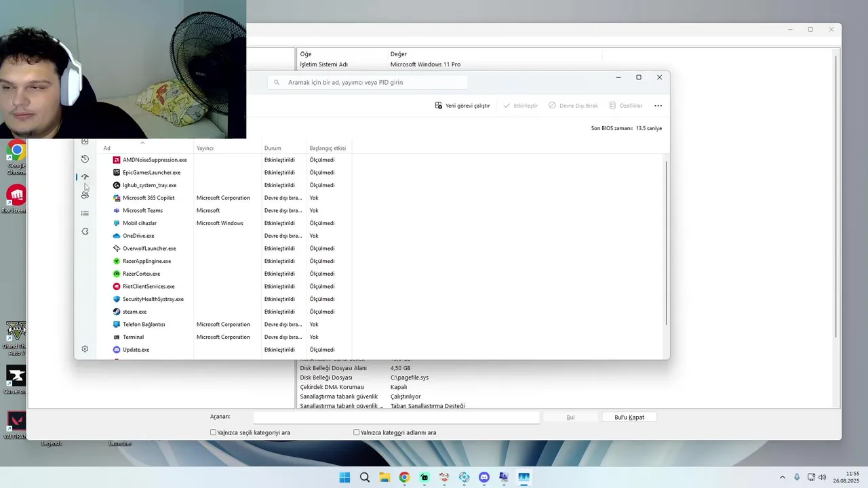Select AMDNoiseSuppression.exe icon
This screenshot has height=488, width=868.
[x=117, y=160]
